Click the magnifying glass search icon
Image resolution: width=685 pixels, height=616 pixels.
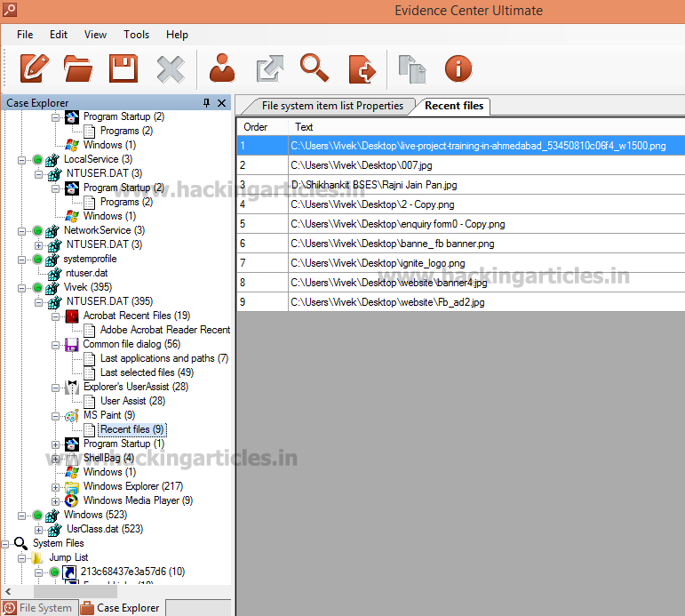pos(315,68)
